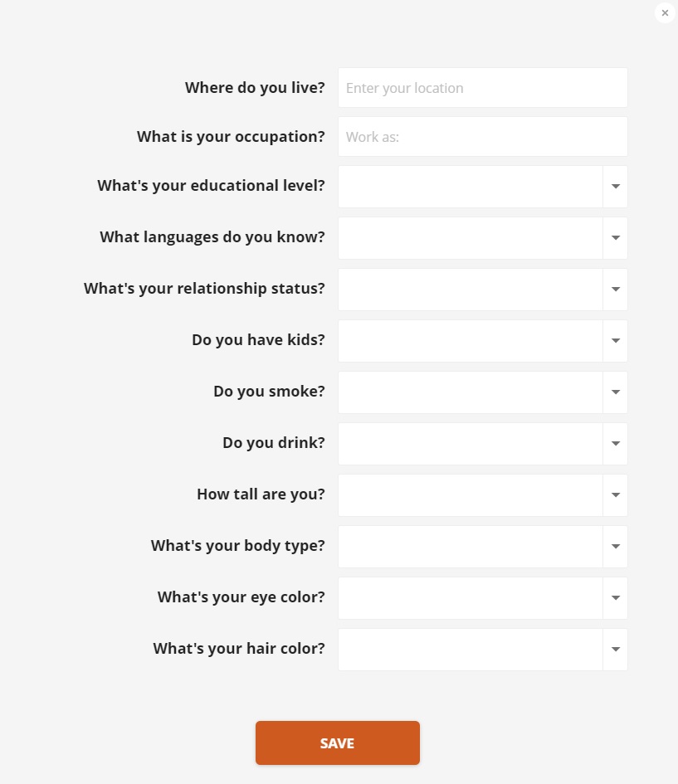Viewport: 678px width, 784px height.
Task: Open the eye color dropdown arrow
Action: click(616, 598)
